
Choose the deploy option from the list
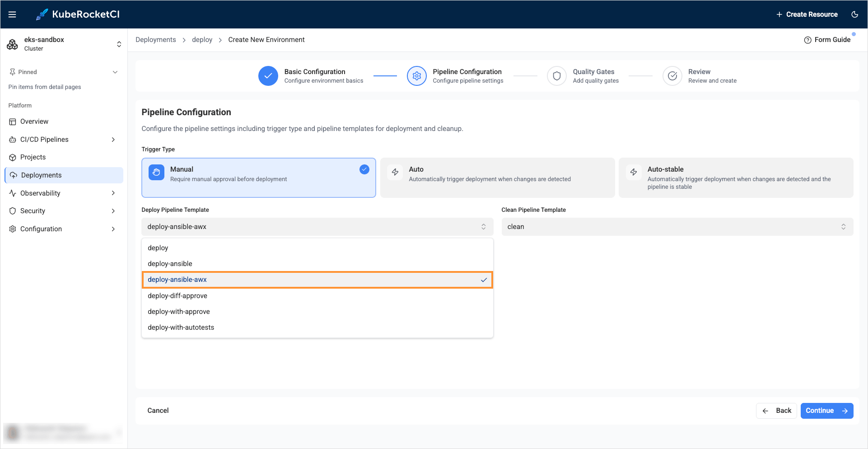coord(317,248)
